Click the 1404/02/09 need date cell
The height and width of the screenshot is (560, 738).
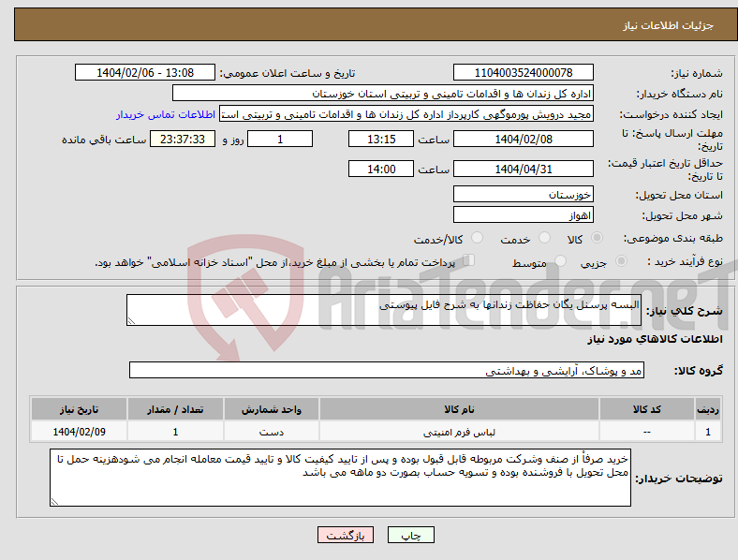(79, 432)
